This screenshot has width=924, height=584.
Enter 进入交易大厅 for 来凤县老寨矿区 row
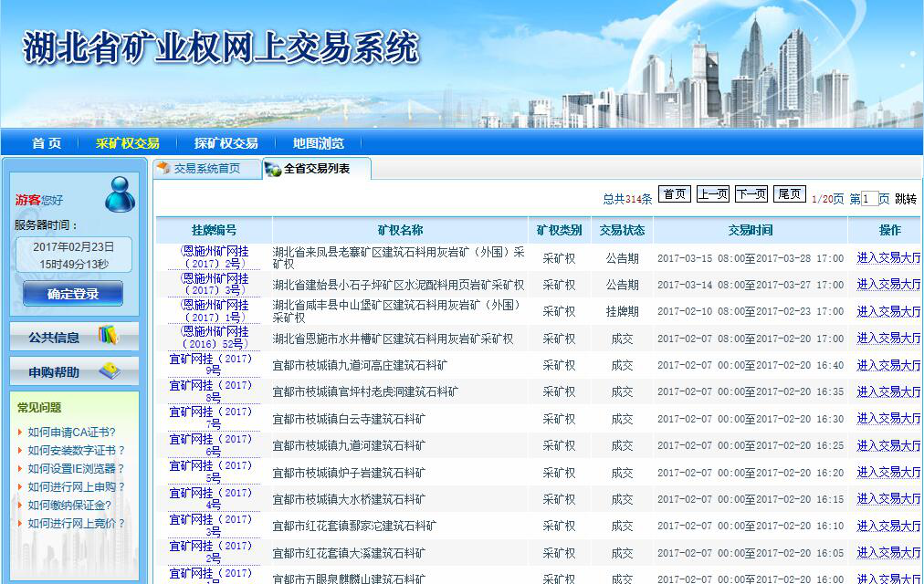point(888,258)
